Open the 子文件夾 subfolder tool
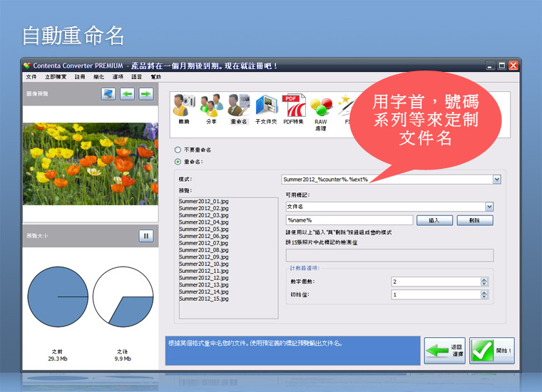542x392 pixels. point(266,109)
